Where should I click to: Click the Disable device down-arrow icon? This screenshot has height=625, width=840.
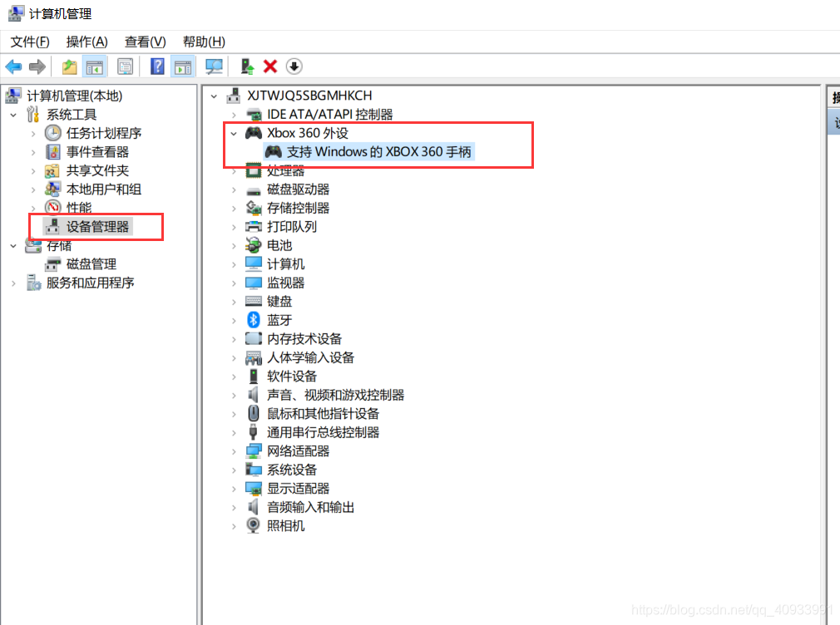[294, 66]
